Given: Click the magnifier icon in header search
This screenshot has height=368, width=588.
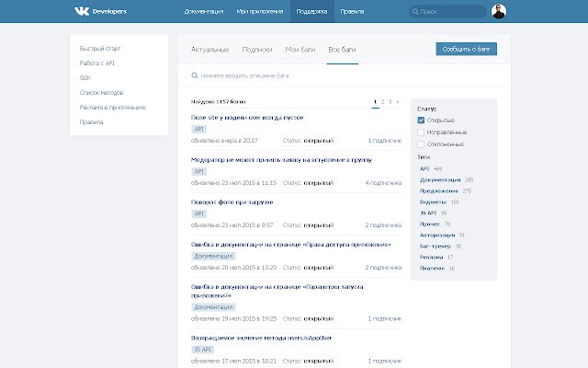Looking at the screenshot, I should click(x=415, y=12).
